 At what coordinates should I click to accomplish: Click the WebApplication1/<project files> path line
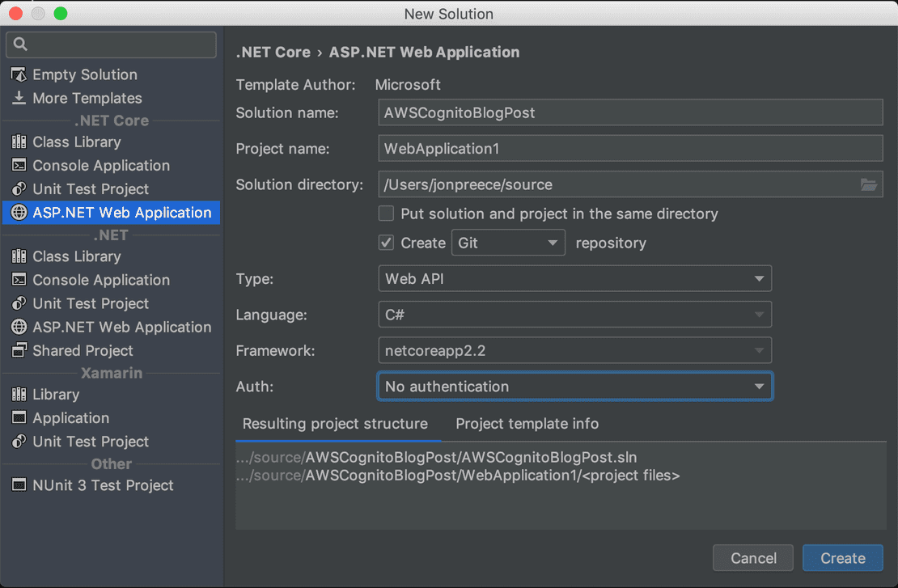pos(458,476)
